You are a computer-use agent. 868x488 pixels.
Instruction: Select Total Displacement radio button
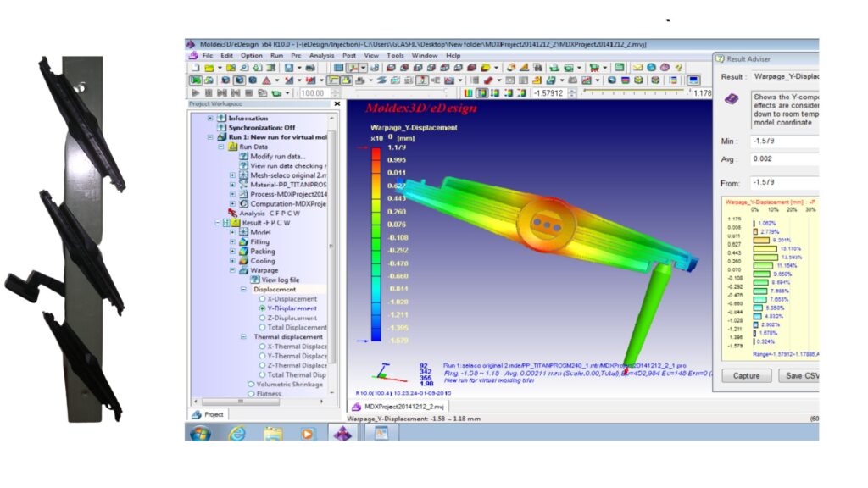point(262,327)
